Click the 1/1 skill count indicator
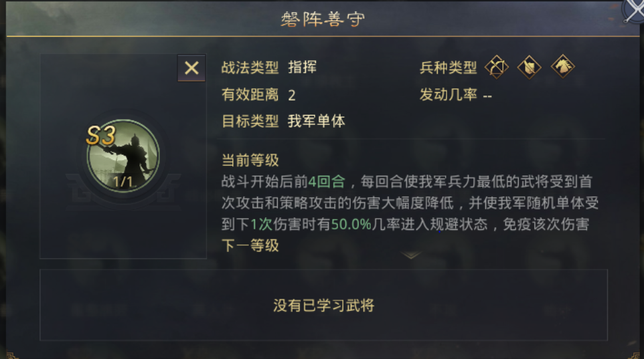644x359 pixels. click(x=123, y=182)
